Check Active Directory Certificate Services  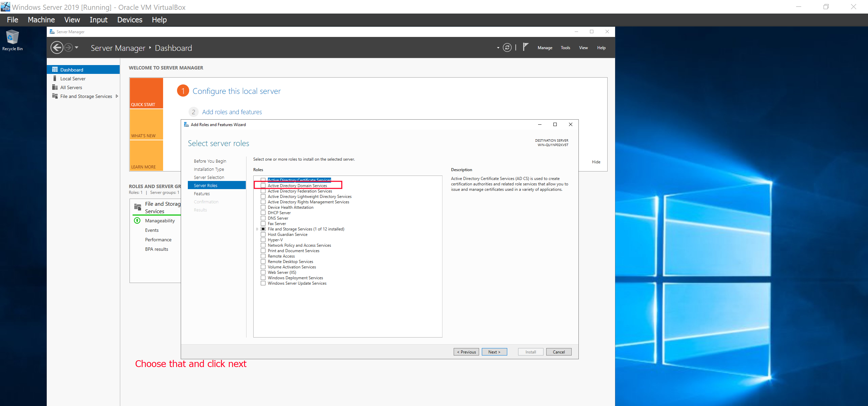pyautogui.click(x=263, y=180)
